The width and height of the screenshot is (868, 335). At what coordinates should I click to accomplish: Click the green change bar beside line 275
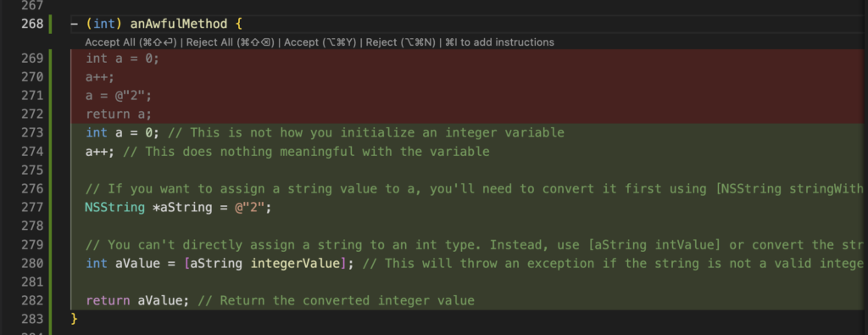[x=51, y=170]
